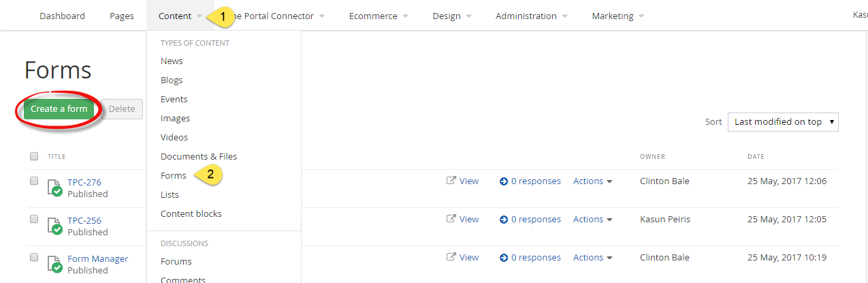Open the TPC-256 form title link
868x283 pixels.
pyautogui.click(x=84, y=220)
